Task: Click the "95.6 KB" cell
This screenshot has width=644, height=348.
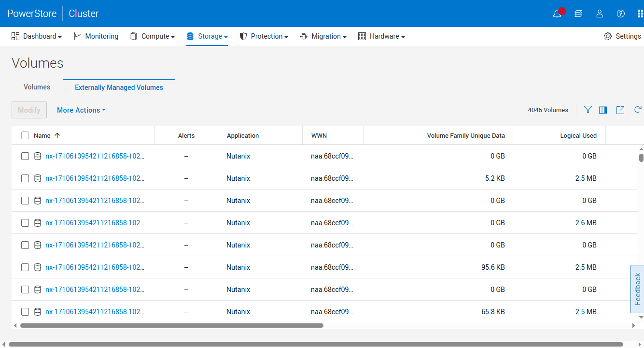Action: tap(493, 267)
